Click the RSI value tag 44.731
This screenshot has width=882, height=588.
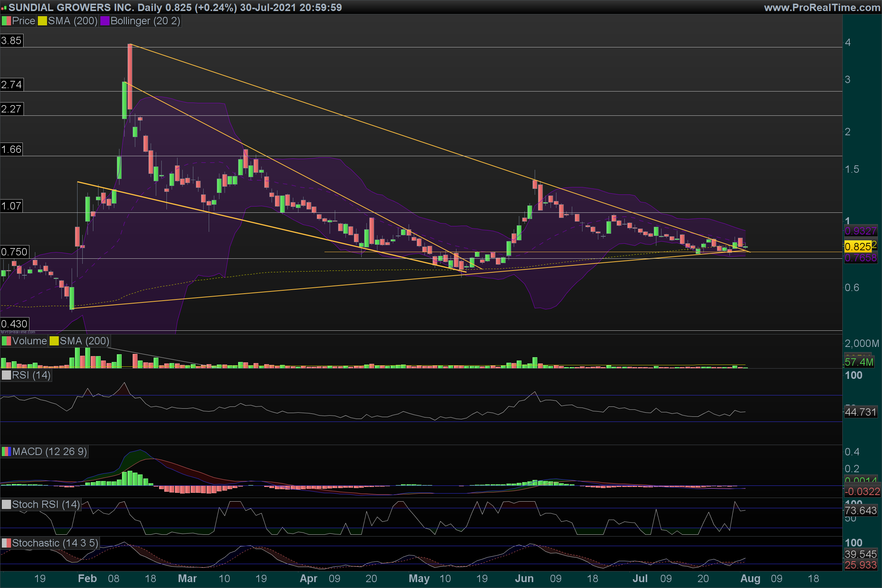pyautogui.click(x=860, y=412)
